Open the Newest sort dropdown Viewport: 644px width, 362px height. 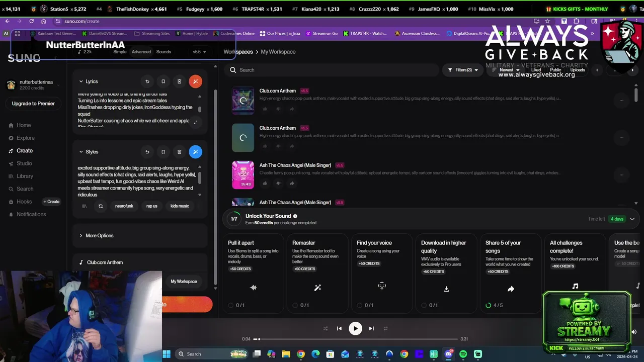click(506, 70)
